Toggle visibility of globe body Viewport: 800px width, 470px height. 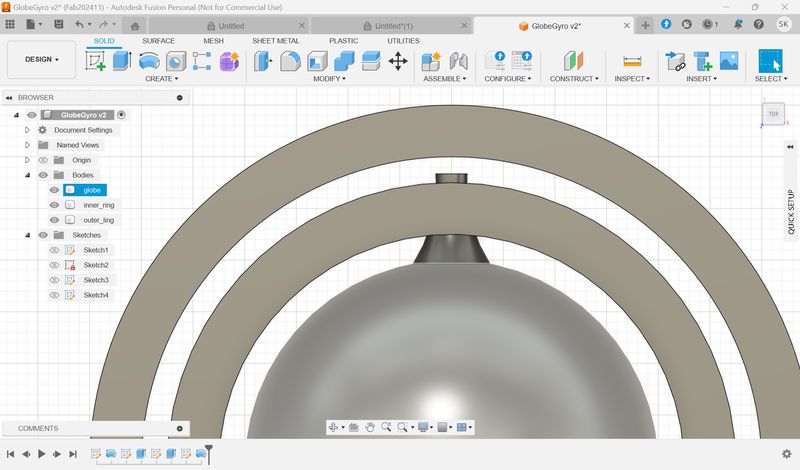tap(55, 190)
